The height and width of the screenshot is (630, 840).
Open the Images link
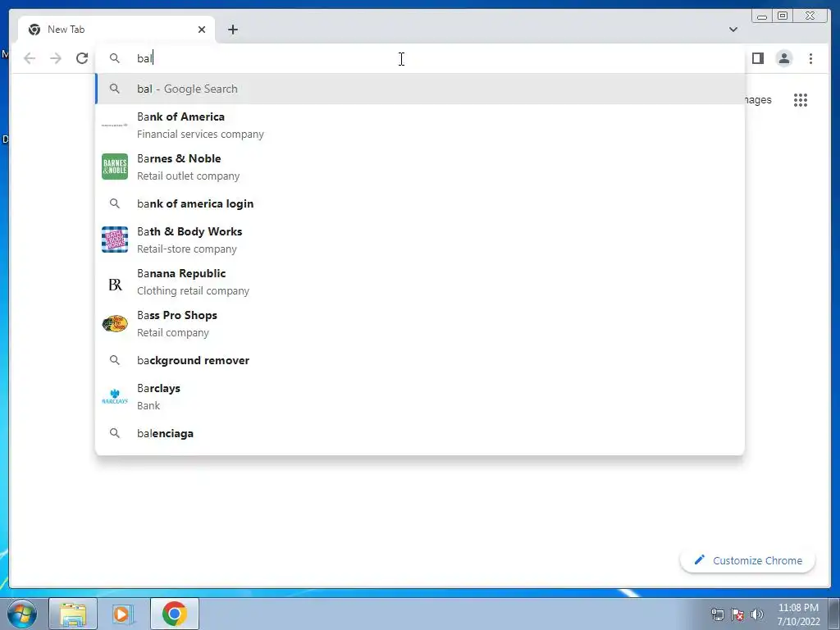[x=758, y=99]
